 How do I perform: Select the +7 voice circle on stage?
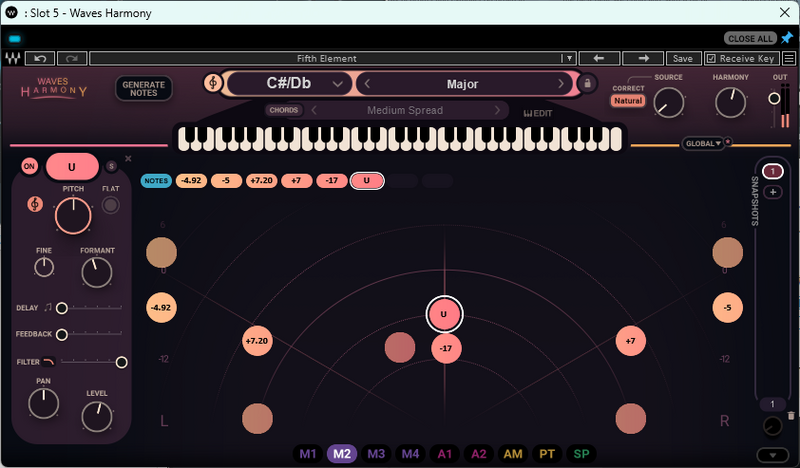pyautogui.click(x=631, y=341)
